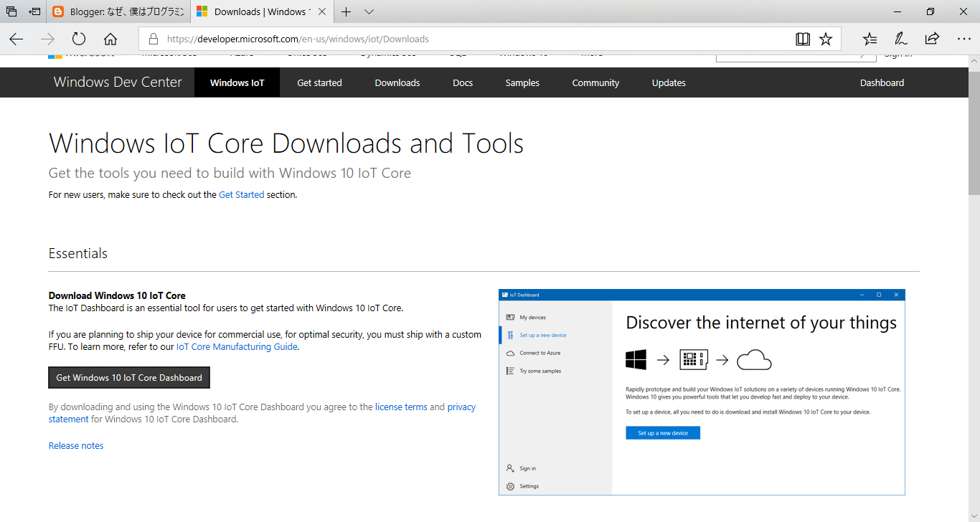
Task: Click the scrollbar up arrow
Action: tap(974, 61)
